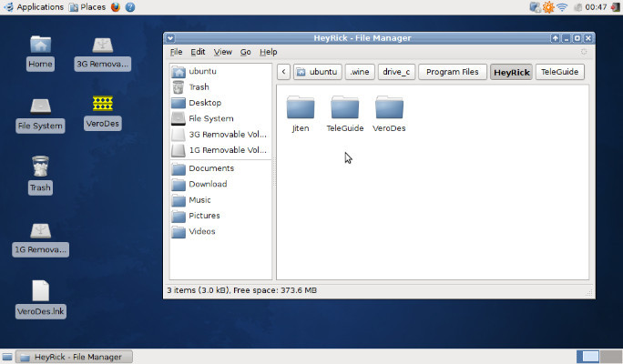Open Home desktop icon
Viewport: 623px width, 364px height.
(40, 53)
